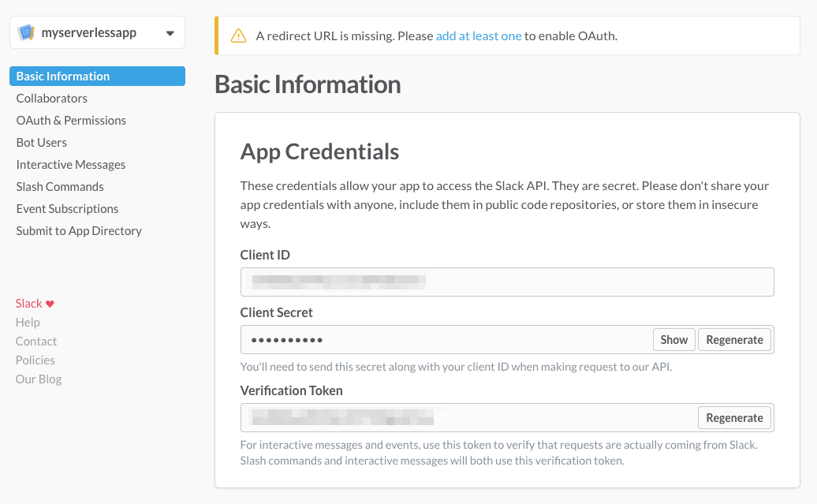Open Interactive Messages section
817x504 pixels.
tap(70, 165)
